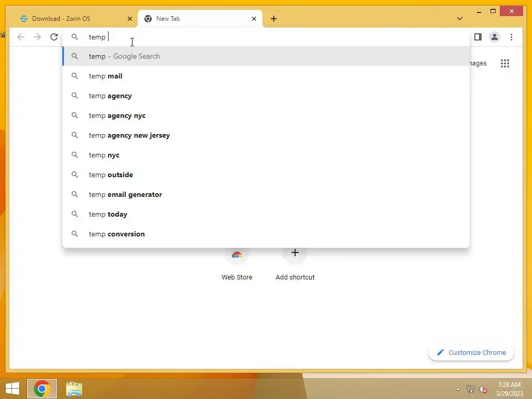Switch to the New Tab tab

200,19
